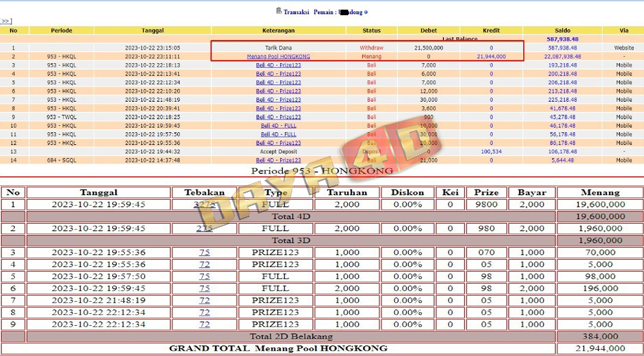Click the Tebakan header in winnings table

204,193
